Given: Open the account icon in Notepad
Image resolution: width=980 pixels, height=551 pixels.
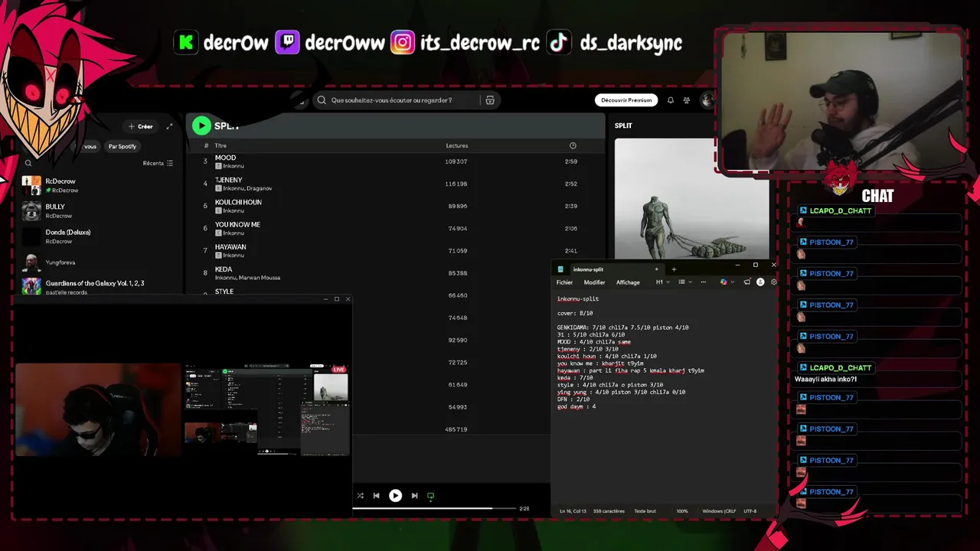Looking at the screenshot, I should pos(760,282).
